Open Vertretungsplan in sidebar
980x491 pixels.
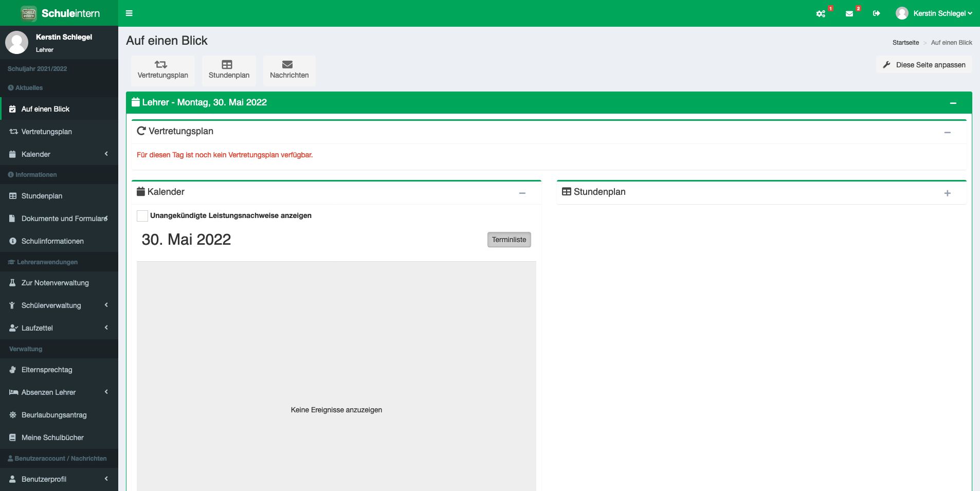(x=59, y=132)
